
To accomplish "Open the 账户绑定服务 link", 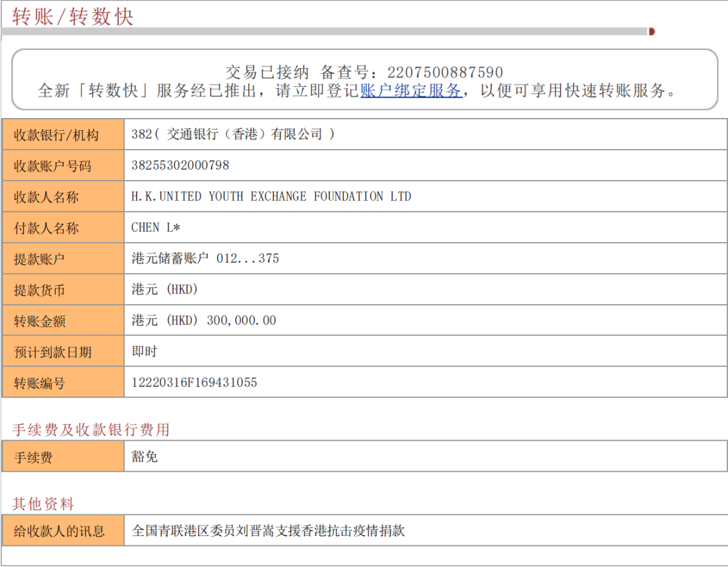I will [x=411, y=90].
